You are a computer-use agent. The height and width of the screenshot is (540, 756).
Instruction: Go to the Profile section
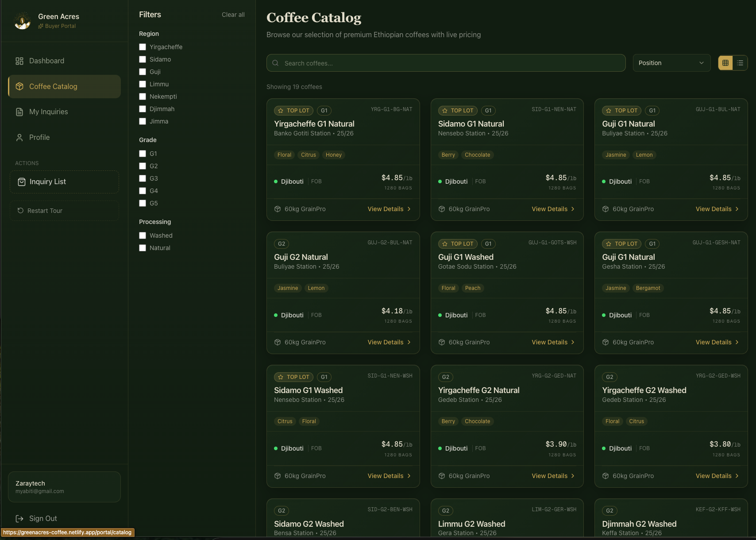coord(39,138)
